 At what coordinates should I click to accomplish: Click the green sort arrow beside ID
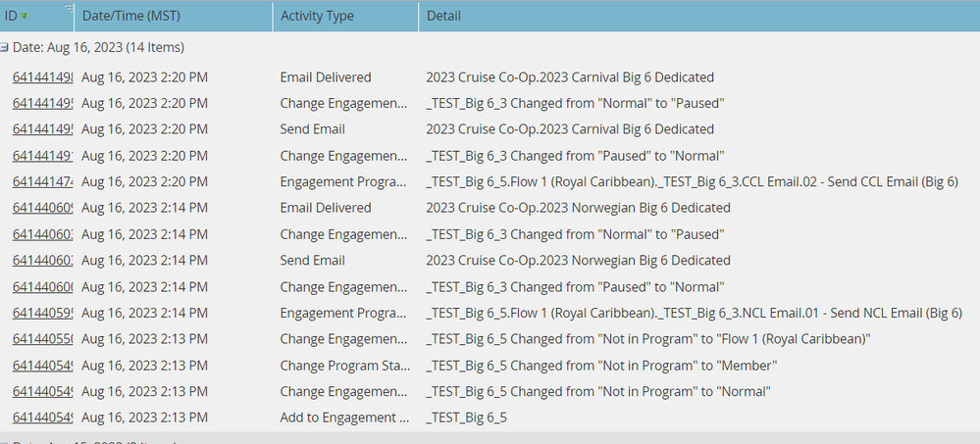tap(25, 17)
